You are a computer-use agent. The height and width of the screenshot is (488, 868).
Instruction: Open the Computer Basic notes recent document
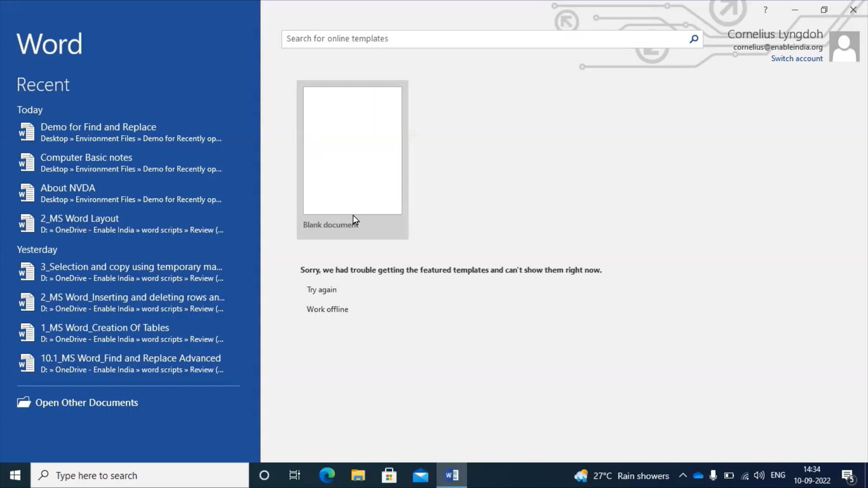[x=86, y=157]
